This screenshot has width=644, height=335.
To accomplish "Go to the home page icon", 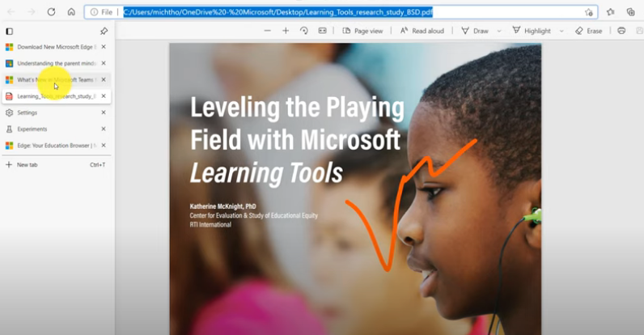I will click(x=71, y=12).
